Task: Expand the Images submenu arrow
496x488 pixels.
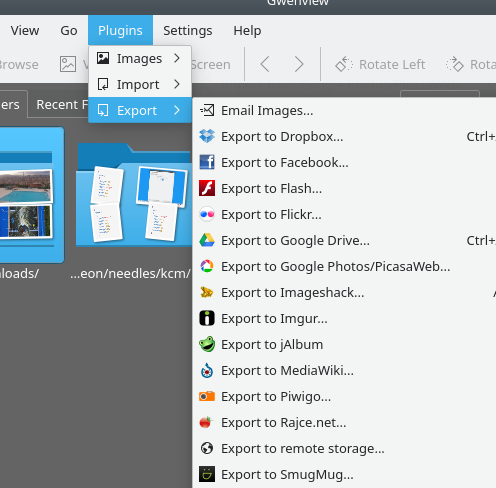Action: [x=177, y=58]
